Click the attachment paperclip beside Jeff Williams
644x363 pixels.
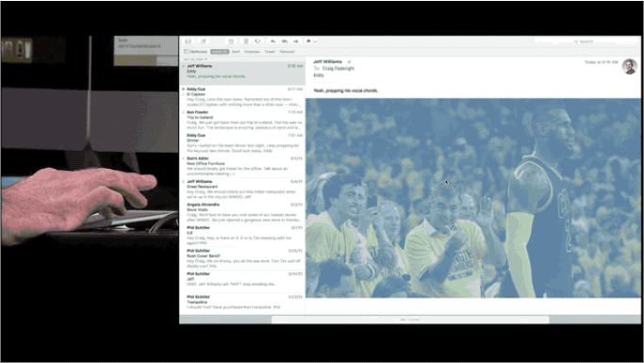click(x=349, y=61)
